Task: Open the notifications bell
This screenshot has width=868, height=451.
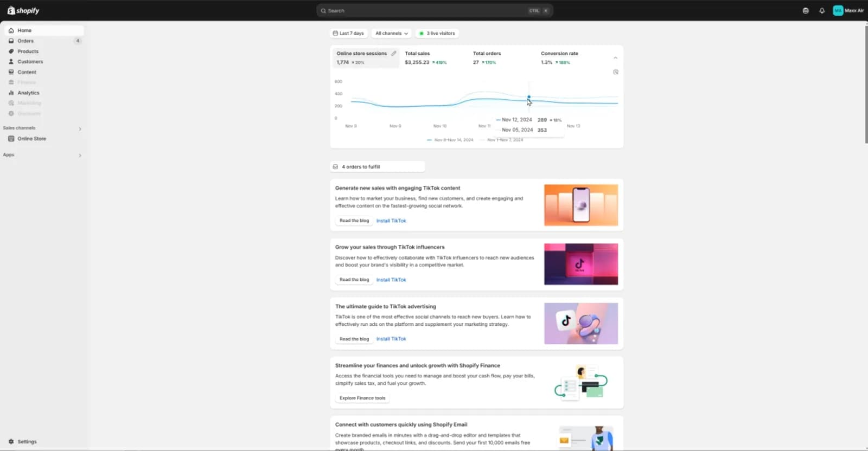Action: coord(822,11)
